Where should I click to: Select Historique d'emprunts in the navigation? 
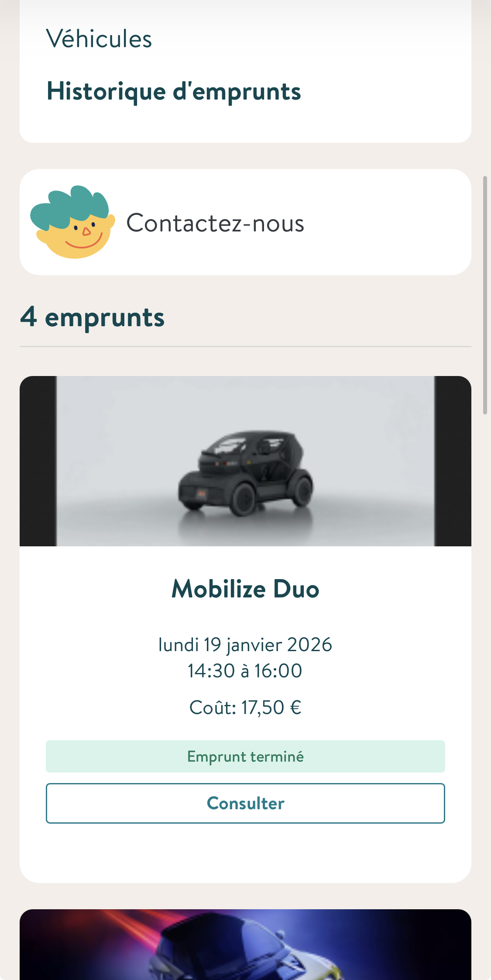(x=174, y=91)
